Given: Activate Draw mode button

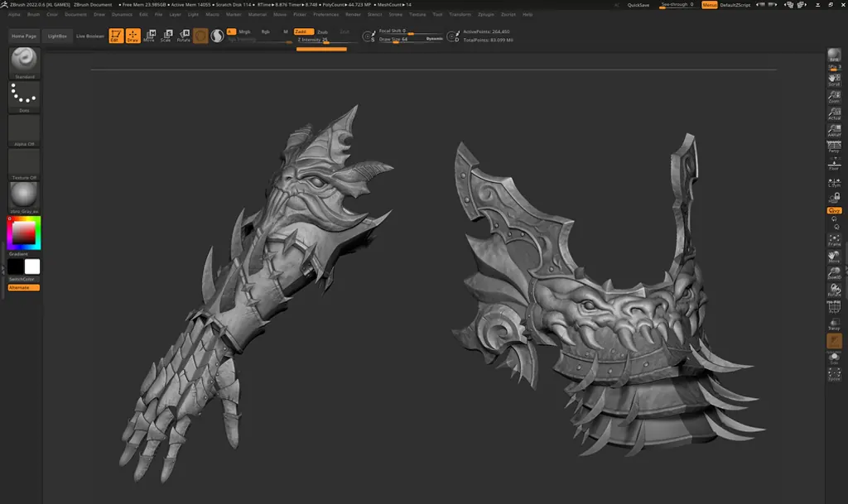Looking at the screenshot, I should pos(133,36).
